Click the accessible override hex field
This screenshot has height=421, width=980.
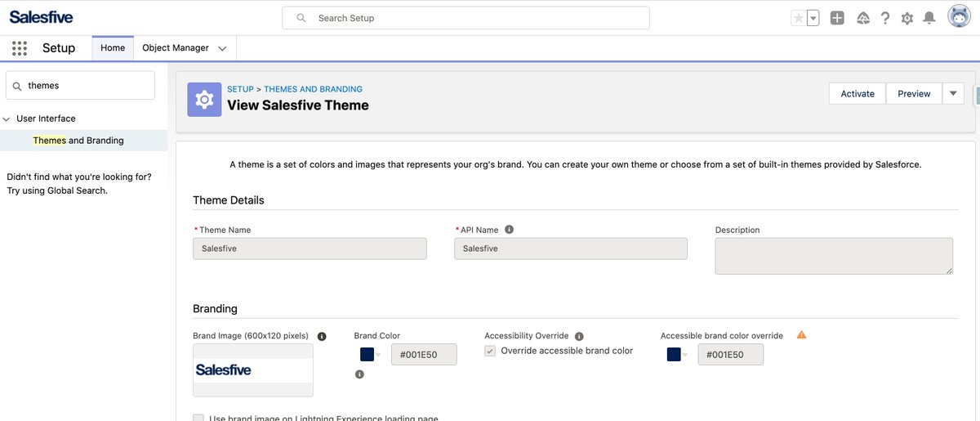pyautogui.click(x=731, y=354)
